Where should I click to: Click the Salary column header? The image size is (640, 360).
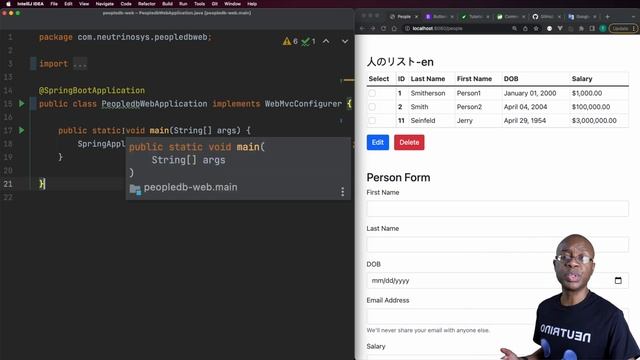(x=582, y=79)
